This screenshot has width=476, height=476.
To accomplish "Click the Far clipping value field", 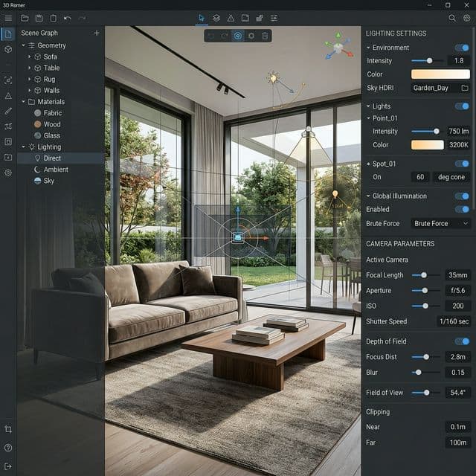I will [x=458, y=443].
